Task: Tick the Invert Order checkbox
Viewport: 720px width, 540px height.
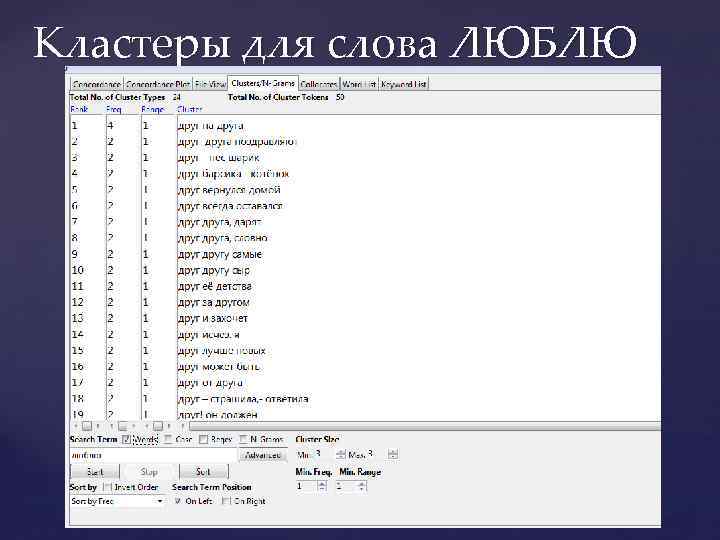Action: [107, 487]
